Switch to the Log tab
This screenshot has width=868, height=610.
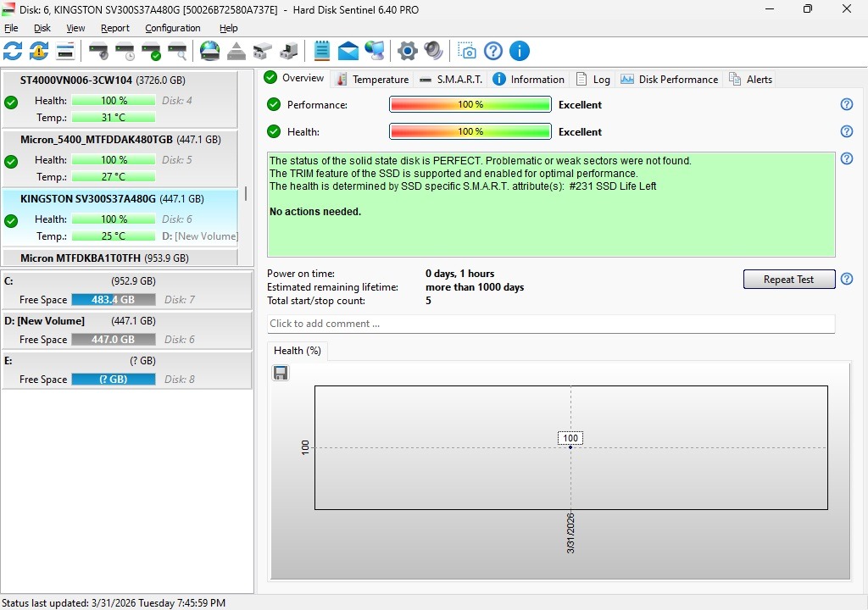593,79
